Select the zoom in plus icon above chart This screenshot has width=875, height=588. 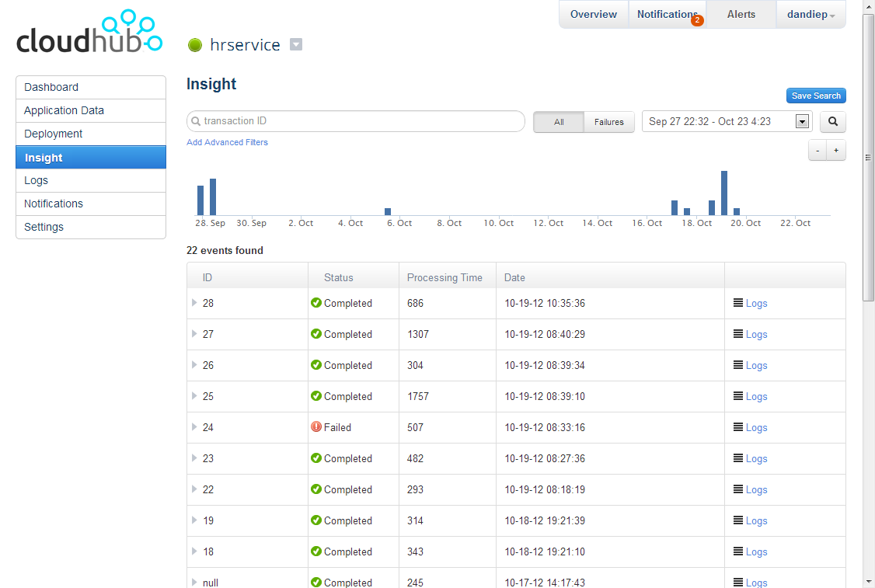pyautogui.click(x=836, y=150)
